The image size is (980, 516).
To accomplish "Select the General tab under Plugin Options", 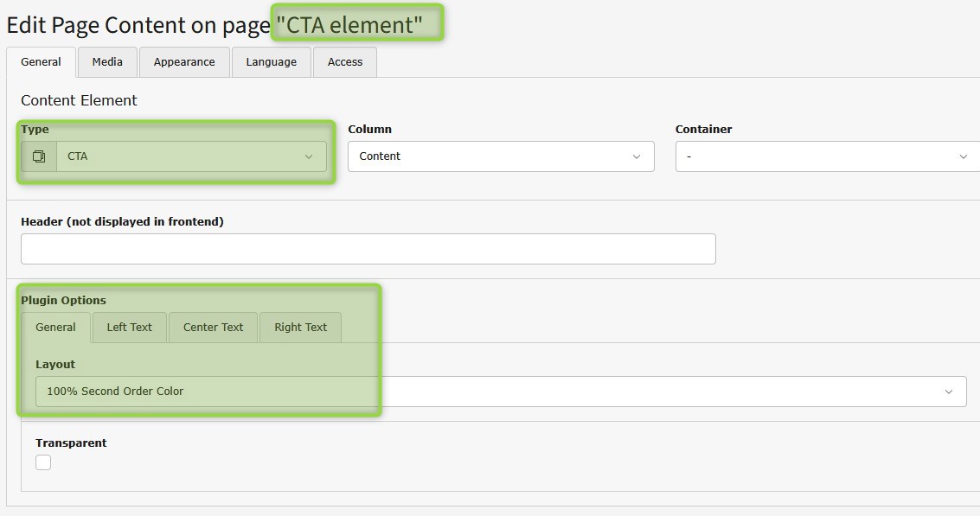I will tap(55, 328).
